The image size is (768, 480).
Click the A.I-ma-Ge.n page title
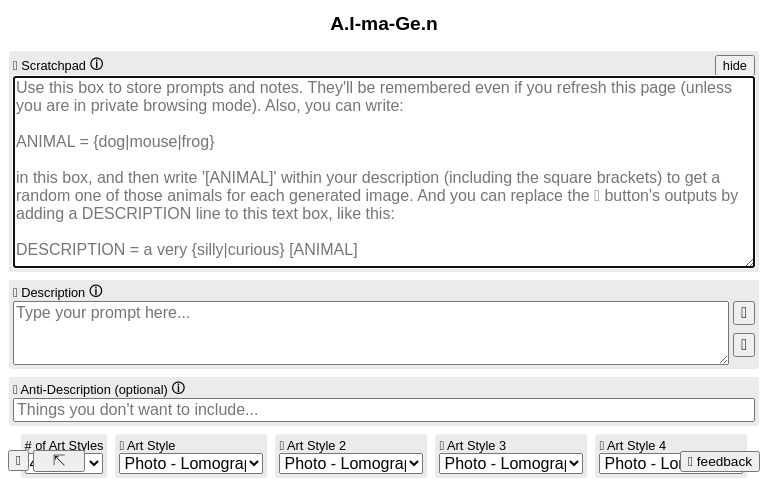384,24
